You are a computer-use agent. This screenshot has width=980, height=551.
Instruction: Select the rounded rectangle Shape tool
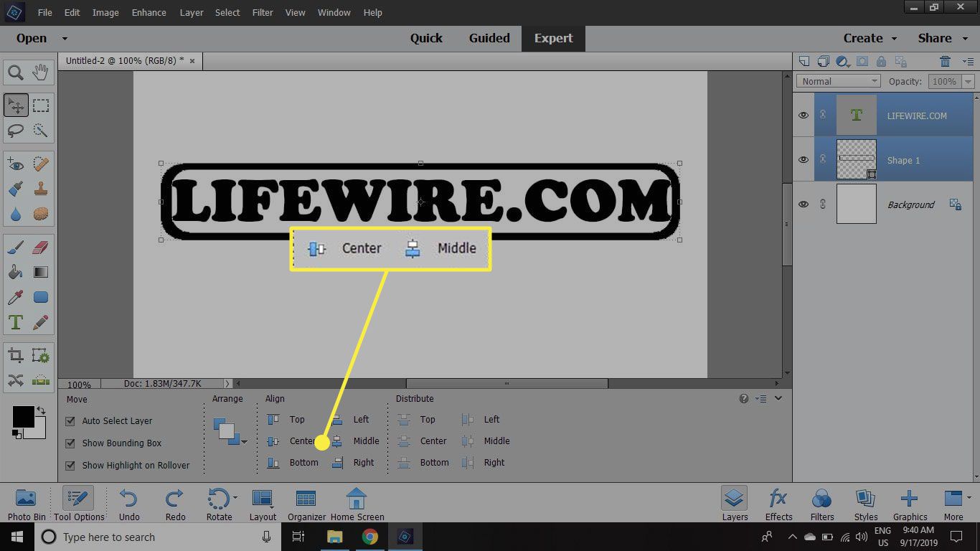click(x=41, y=297)
